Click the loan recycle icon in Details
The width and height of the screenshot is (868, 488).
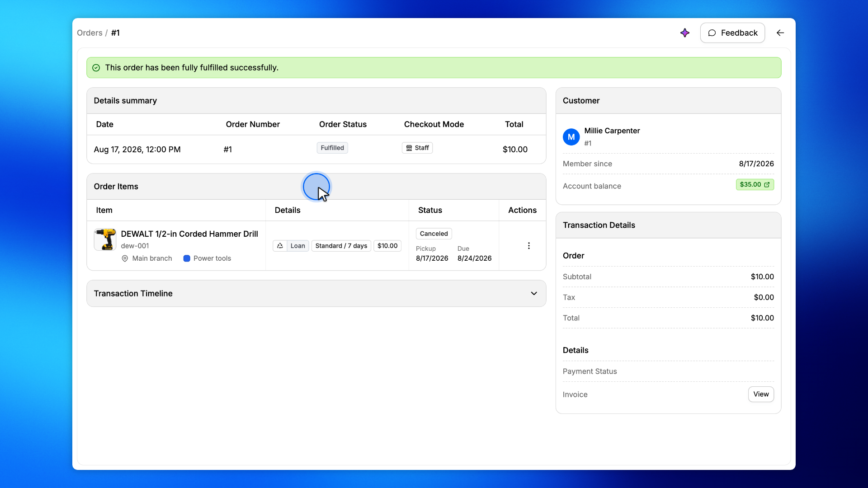coord(280,246)
